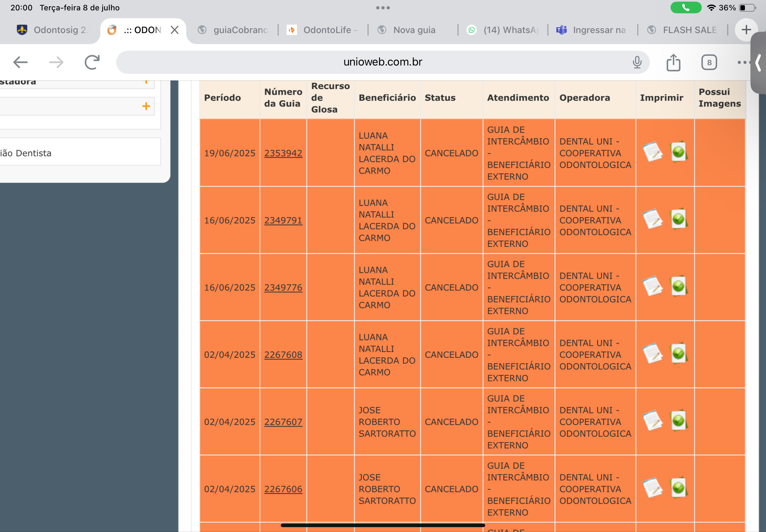The height and width of the screenshot is (532, 766).
Task: Expand the sidebar section with the orange plus
Action: pos(146,106)
